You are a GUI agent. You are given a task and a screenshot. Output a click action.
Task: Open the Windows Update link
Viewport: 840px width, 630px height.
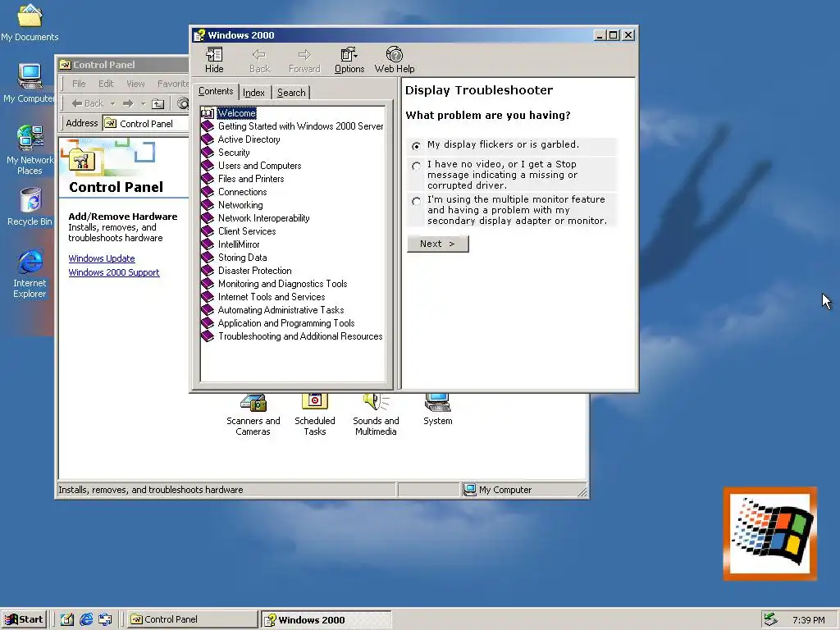(x=101, y=258)
